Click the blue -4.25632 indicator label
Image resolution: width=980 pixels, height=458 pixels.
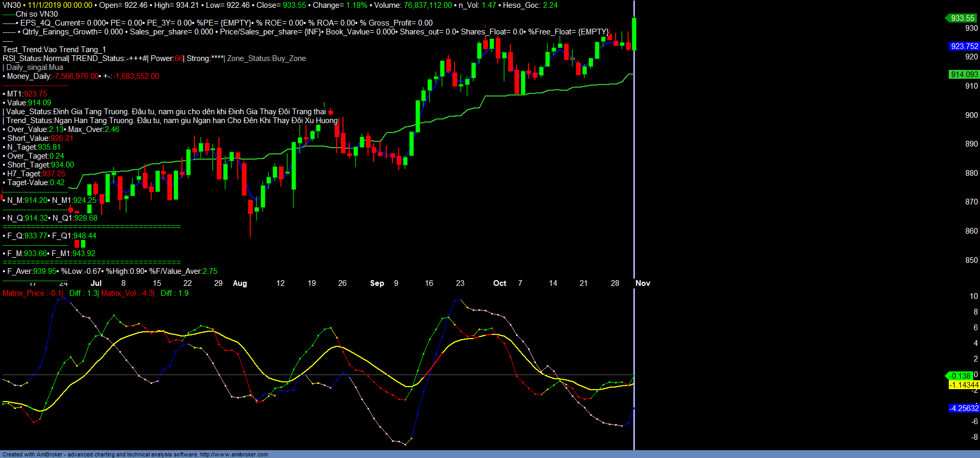pos(964,408)
